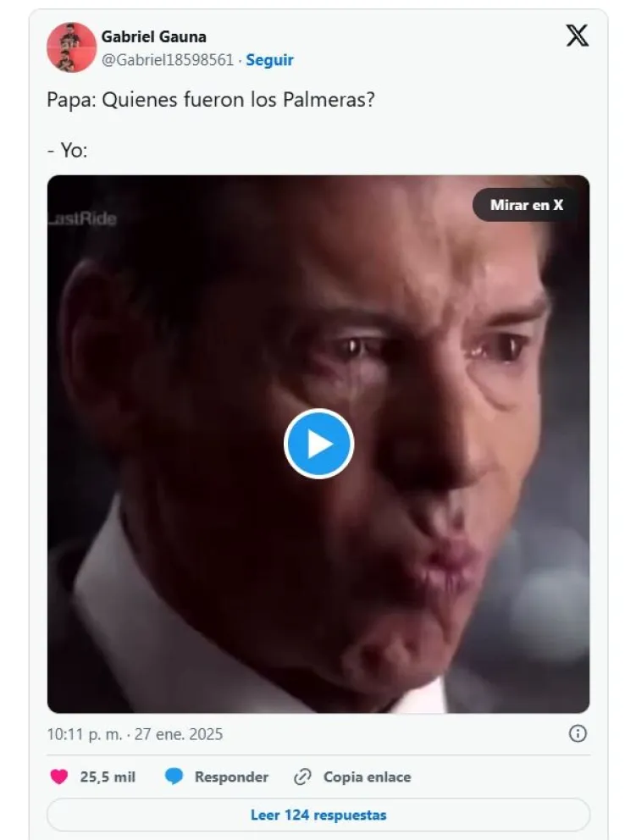The image size is (636, 840).
Task: Follow the account via Seguir
Action: (x=269, y=60)
